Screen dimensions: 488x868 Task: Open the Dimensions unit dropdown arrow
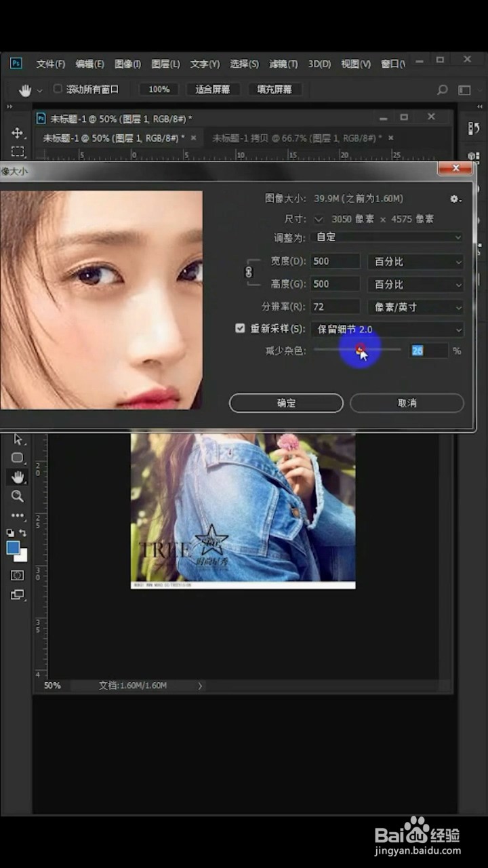click(319, 219)
